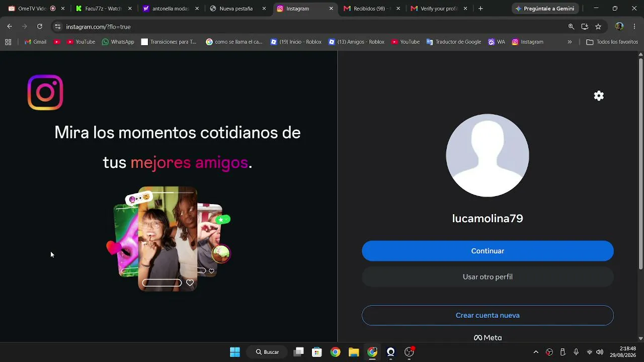Open the first Chrome icon on the taskbar

coord(335,352)
